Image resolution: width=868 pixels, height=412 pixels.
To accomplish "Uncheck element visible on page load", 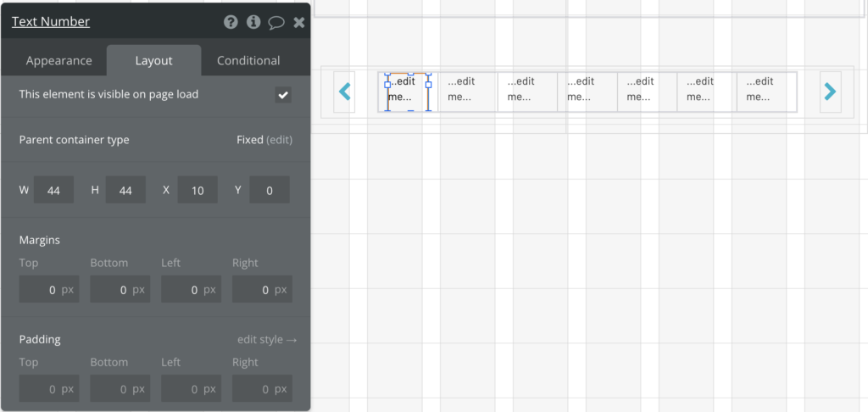I will pyautogui.click(x=283, y=95).
